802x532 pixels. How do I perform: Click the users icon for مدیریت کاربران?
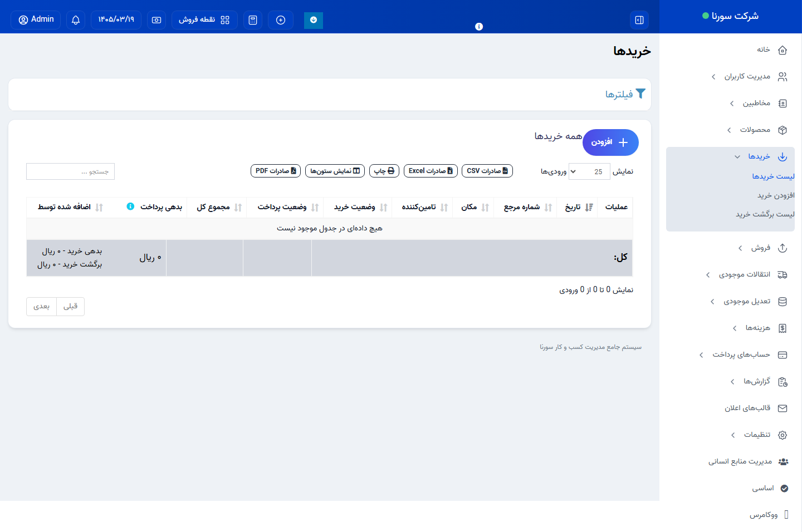coord(783,77)
